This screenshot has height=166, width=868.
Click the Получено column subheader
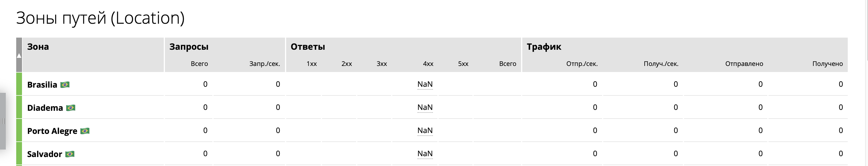[x=827, y=64]
